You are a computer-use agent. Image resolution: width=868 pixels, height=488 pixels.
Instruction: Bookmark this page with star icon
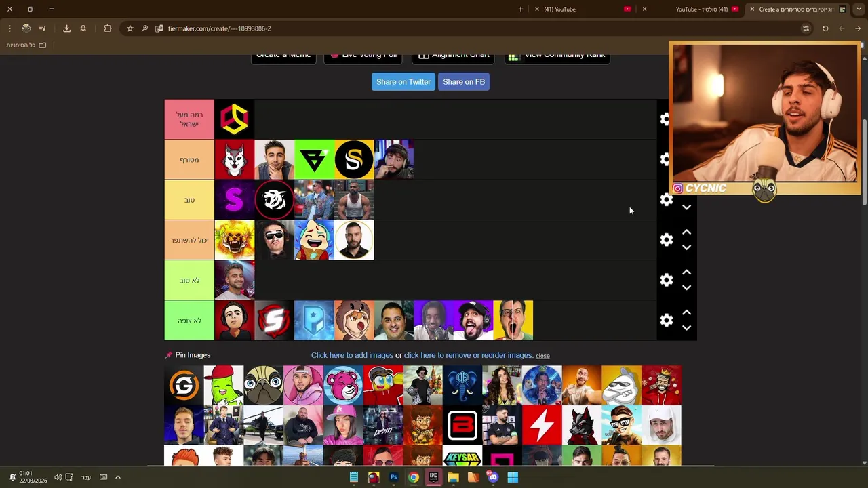pyautogui.click(x=130, y=28)
